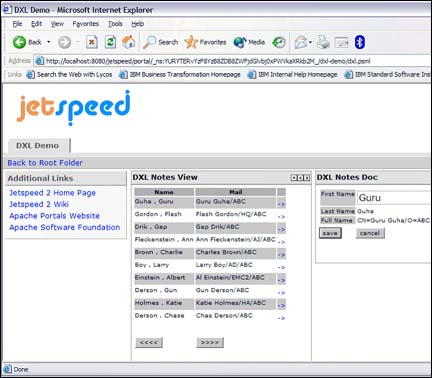Open the Favorites menu
432x378 pixels.
point(86,24)
